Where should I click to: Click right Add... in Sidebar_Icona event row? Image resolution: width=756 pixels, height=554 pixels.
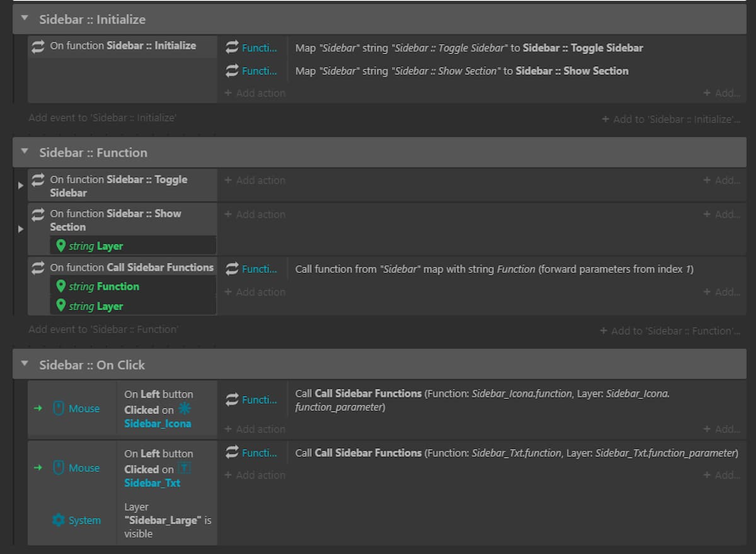pos(722,429)
